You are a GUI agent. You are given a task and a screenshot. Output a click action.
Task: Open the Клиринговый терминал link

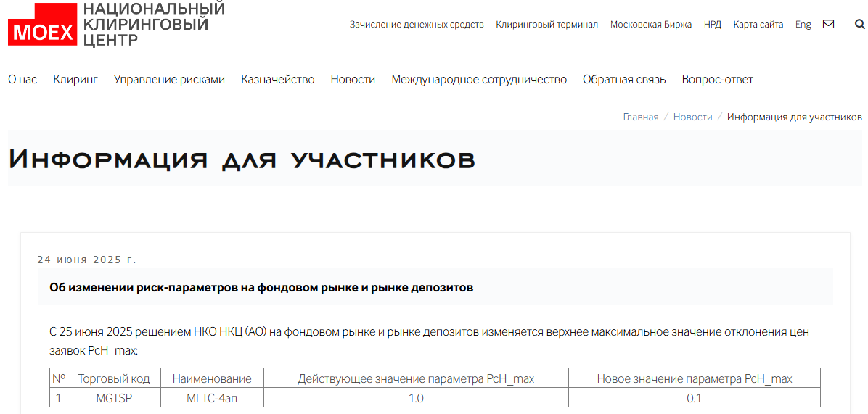[547, 25]
